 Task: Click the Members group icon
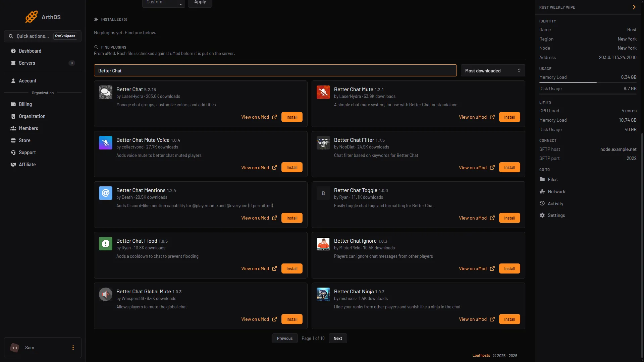(13, 128)
